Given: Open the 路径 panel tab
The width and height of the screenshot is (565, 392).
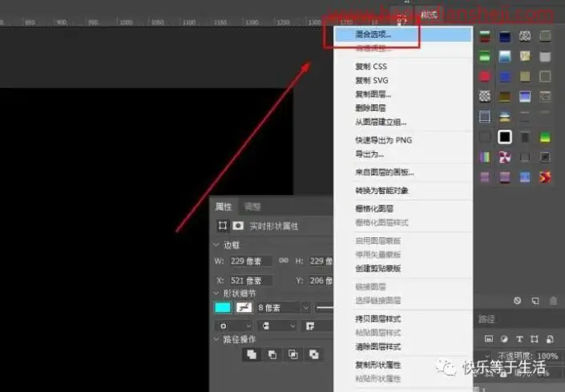Looking at the screenshot, I should (486, 319).
